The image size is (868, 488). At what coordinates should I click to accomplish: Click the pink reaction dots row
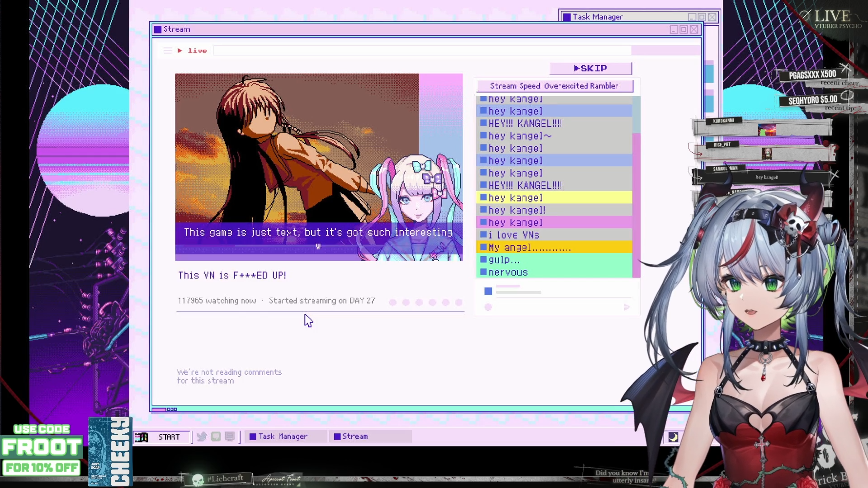coord(425,302)
